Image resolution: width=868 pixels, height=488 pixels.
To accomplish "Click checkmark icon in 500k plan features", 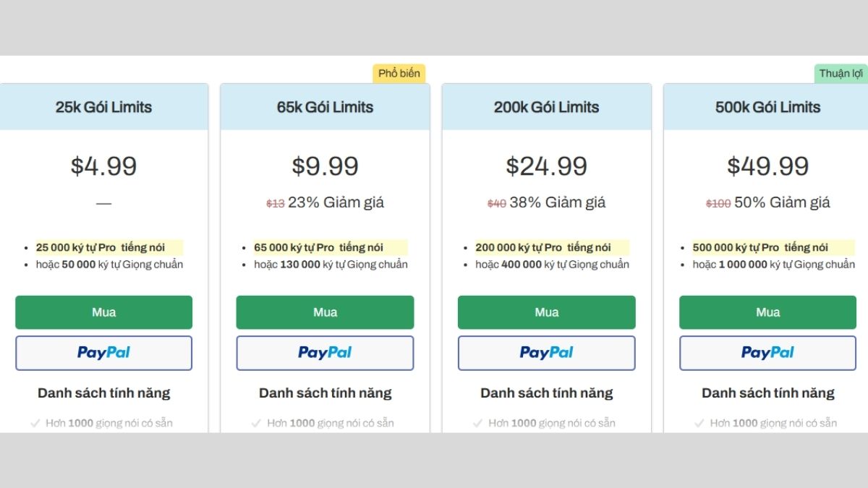I will coord(699,423).
